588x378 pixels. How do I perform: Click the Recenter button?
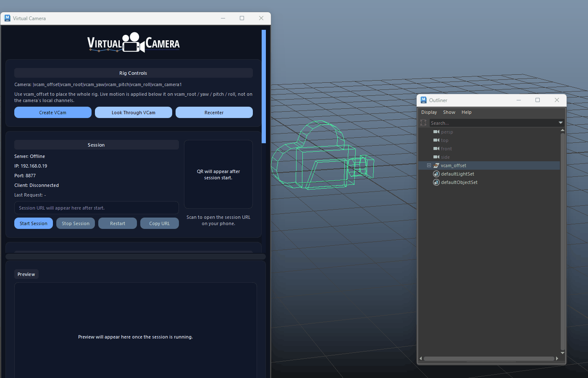tap(214, 113)
